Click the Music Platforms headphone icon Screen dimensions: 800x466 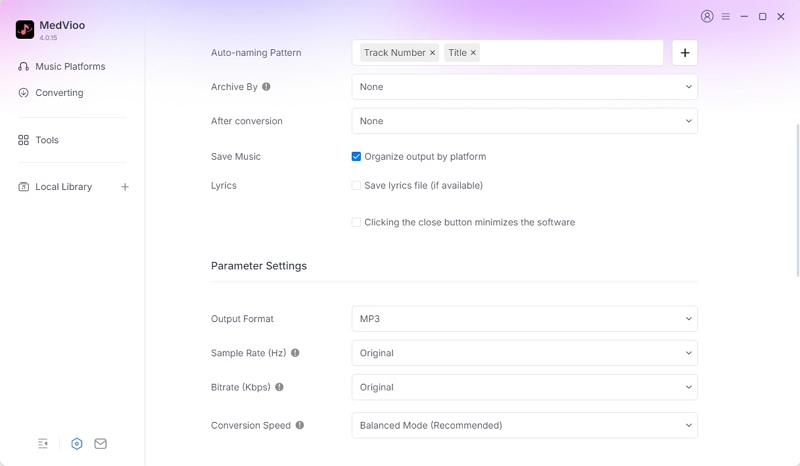(23, 66)
